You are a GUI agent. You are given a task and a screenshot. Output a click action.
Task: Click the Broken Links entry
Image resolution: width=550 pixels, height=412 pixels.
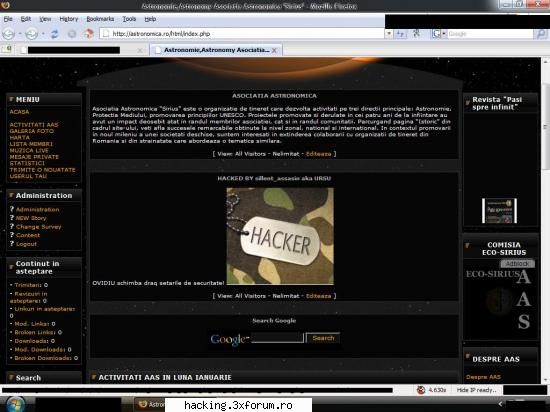point(35,332)
